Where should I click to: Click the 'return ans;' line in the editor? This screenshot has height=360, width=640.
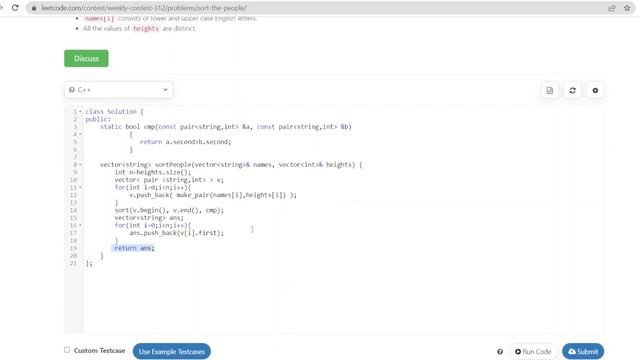[x=134, y=248]
